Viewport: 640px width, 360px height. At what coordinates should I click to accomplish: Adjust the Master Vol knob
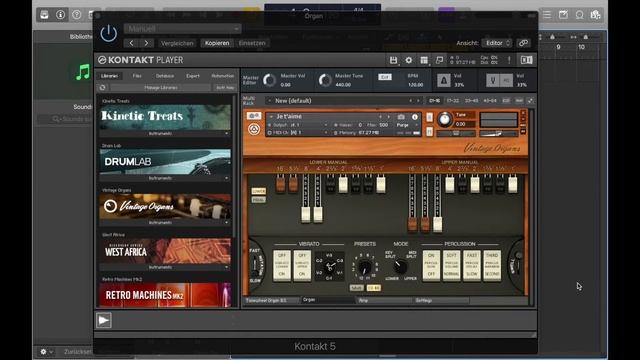click(269, 80)
